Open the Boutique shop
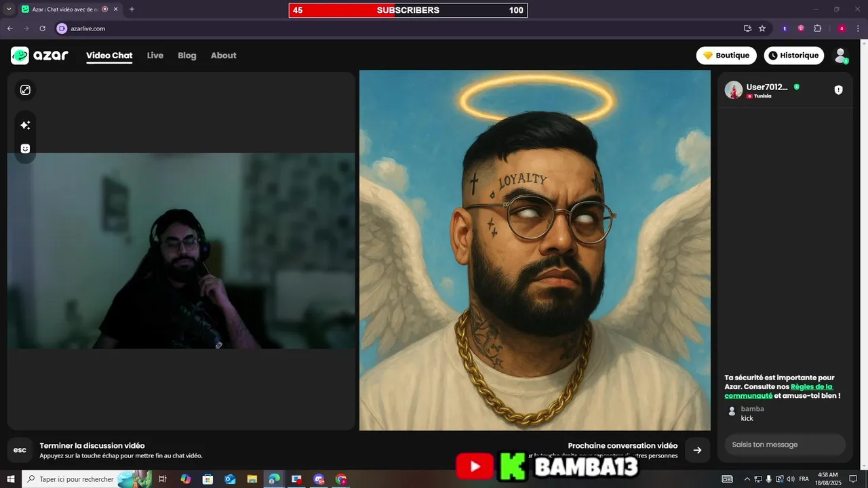The width and height of the screenshot is (868, 488). coord(726,56)
